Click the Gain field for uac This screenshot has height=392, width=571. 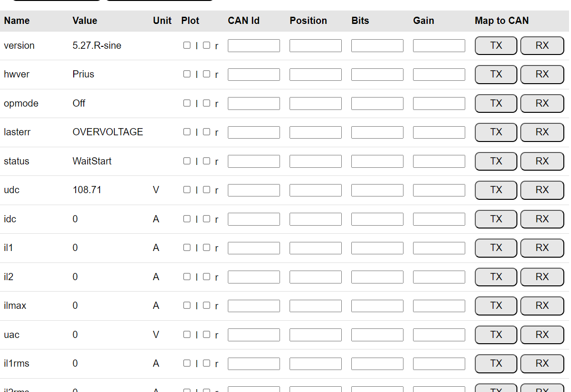[439, 335]
